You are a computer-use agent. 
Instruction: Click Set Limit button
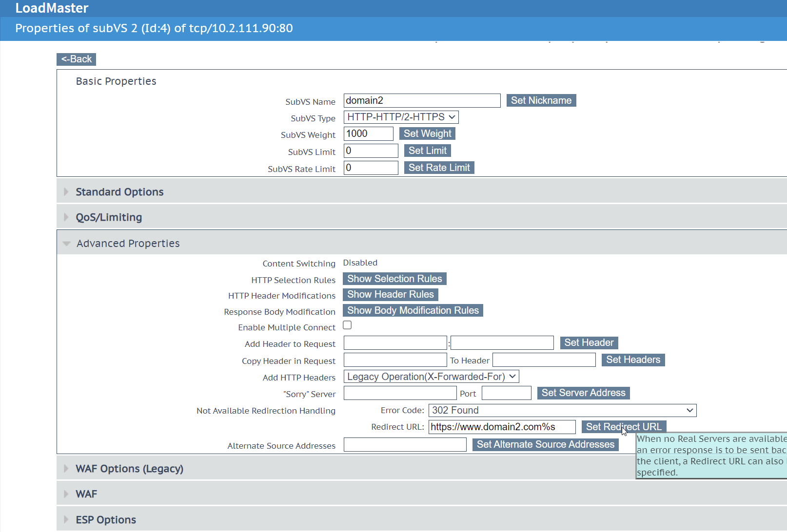click(x=428, y=151)
